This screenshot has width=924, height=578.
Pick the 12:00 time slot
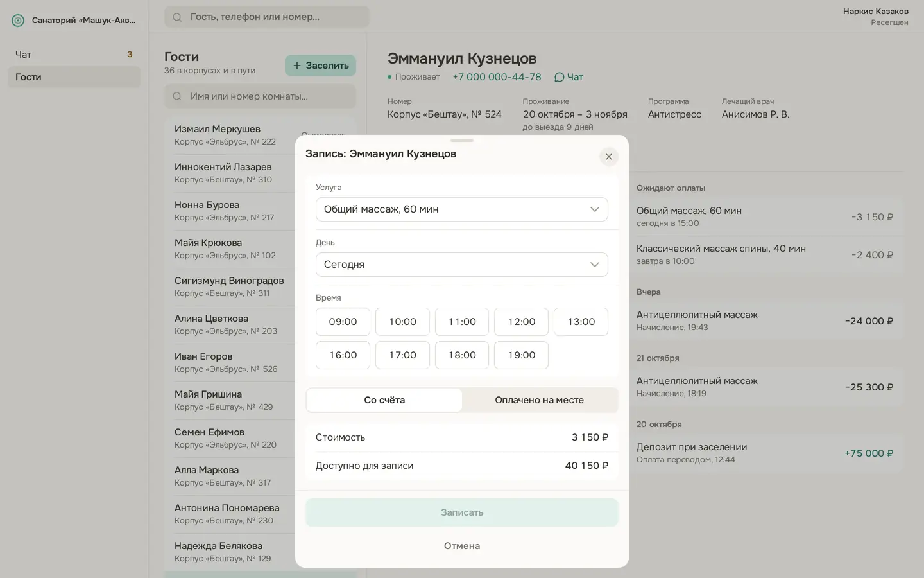point(521,322)
